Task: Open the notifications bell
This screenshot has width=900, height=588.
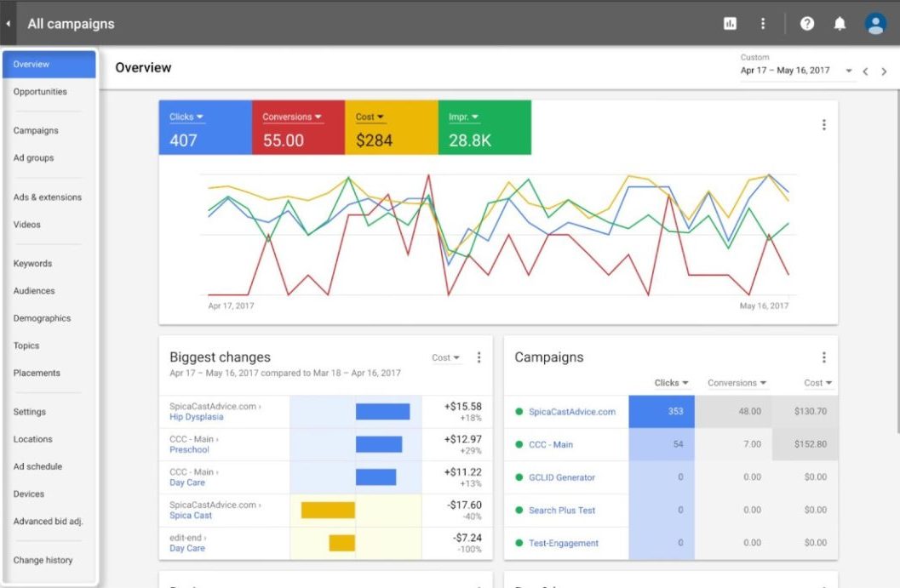Action: pyautogui.click(x=840, y=24)
